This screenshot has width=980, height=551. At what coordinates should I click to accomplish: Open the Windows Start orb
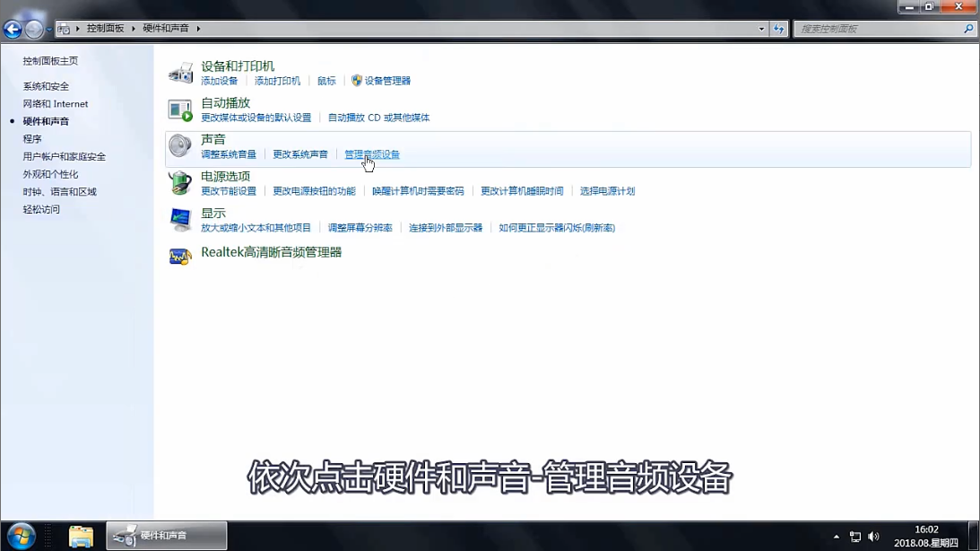(22, 537)
